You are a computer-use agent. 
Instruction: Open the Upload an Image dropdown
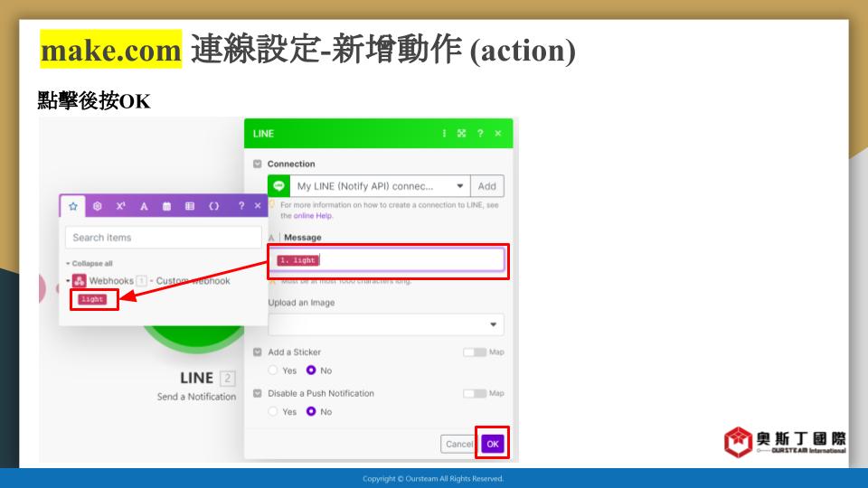tap(386, 324)
